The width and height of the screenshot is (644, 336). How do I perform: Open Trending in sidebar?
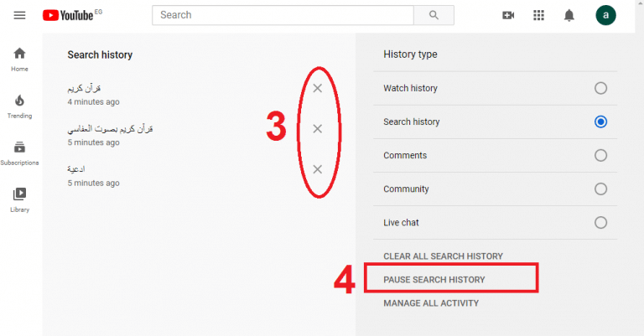coord(19,106)
